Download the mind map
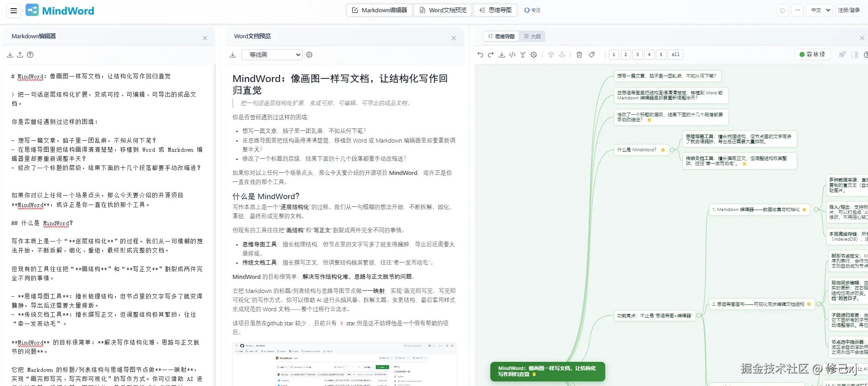The image size is (868, 386). [502, 55]
